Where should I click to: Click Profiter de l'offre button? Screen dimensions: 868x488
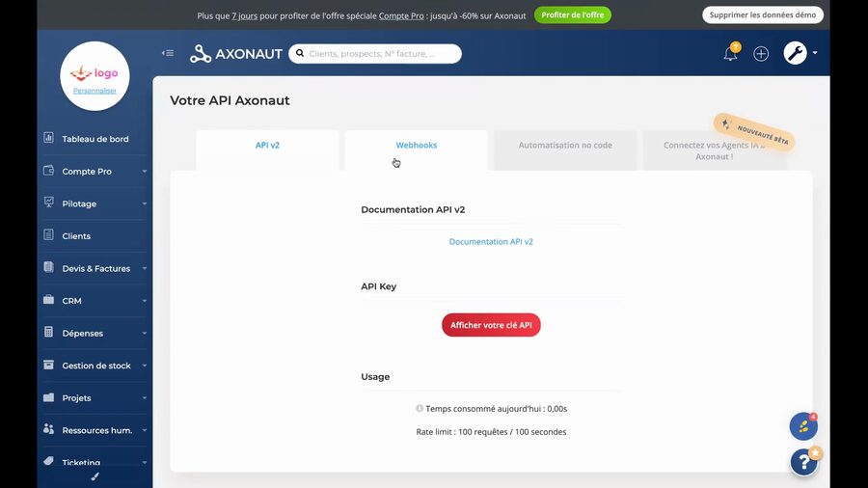click(x=572, y=14)
